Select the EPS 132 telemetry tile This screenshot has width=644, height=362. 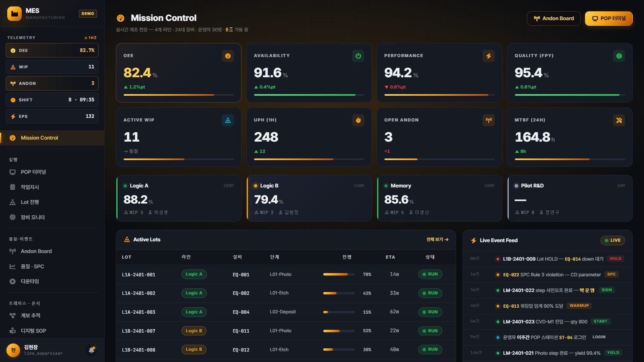pos(52,116)
